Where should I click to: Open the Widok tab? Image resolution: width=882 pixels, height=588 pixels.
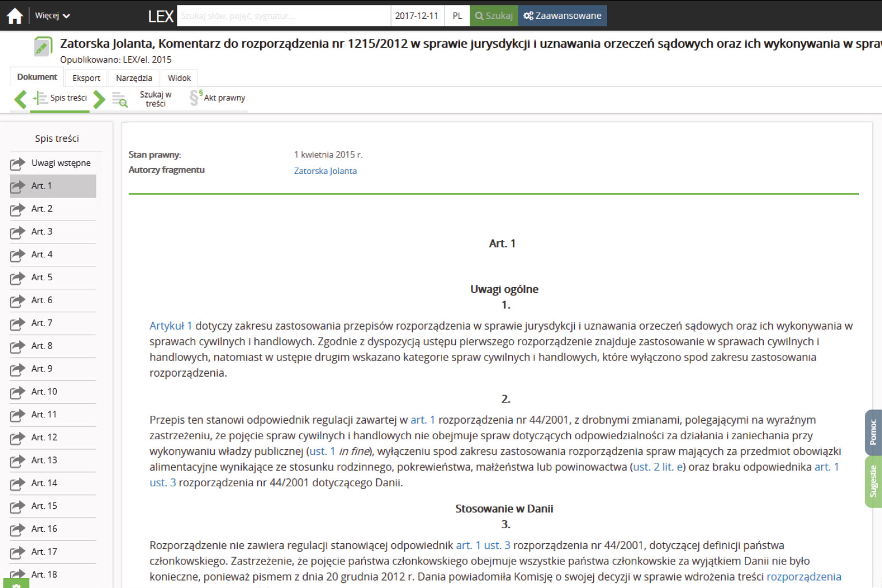(179, 78)
